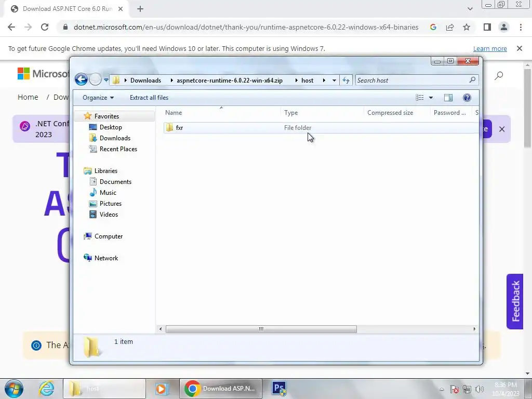Open Recent Places in navigation pane
532x399 pixels.
[x=118, y=149]
